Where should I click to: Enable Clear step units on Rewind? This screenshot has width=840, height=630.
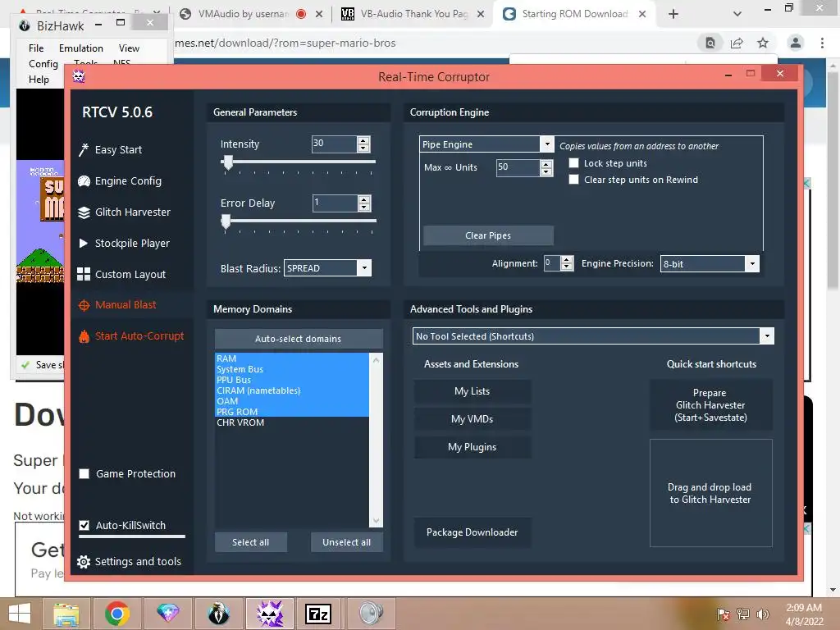pos(573,180)
